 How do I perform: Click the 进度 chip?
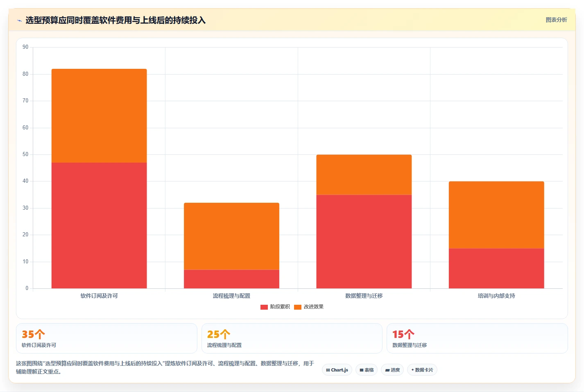392,370
